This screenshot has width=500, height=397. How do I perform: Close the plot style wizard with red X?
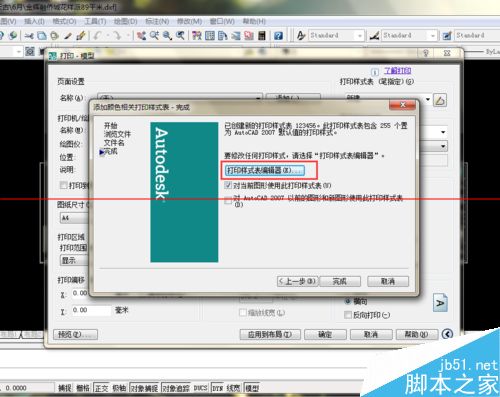coord(402,105)
